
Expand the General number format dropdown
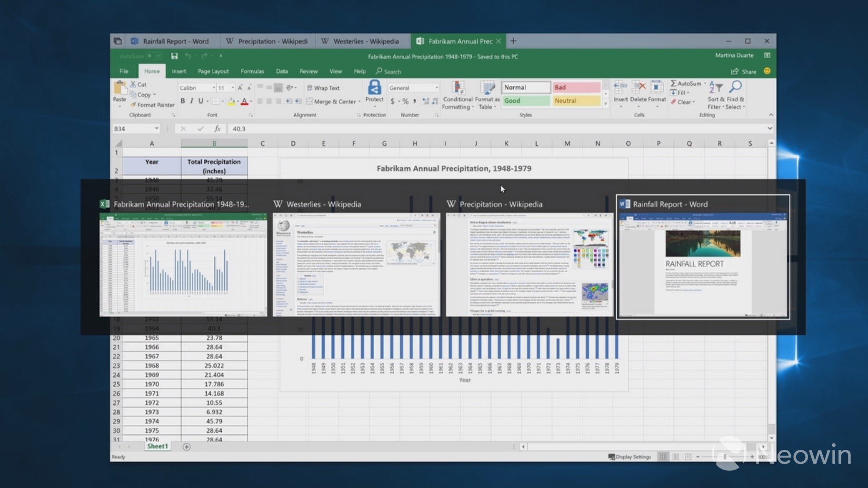tap(436, 88)
